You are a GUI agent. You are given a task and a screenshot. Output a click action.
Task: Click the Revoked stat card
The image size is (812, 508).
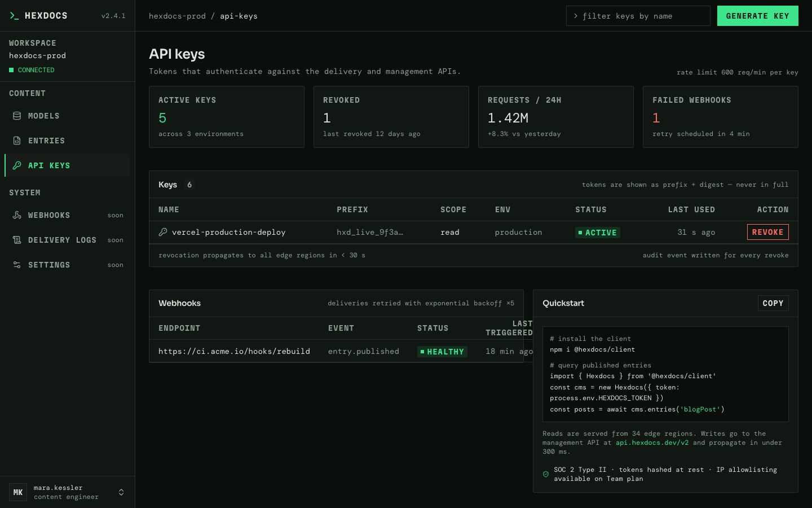(391, 117)
